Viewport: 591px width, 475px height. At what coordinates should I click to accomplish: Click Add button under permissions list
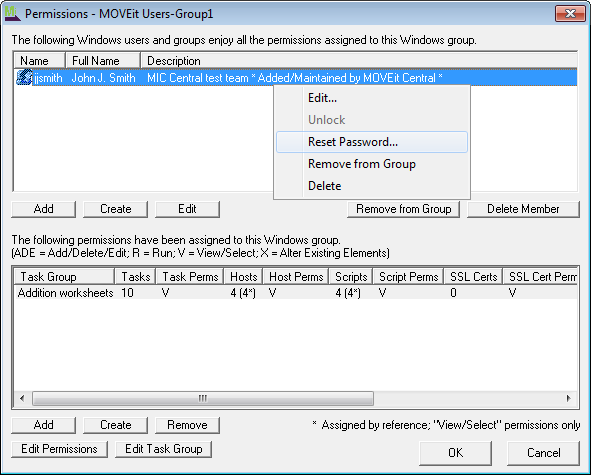point(43,425)
